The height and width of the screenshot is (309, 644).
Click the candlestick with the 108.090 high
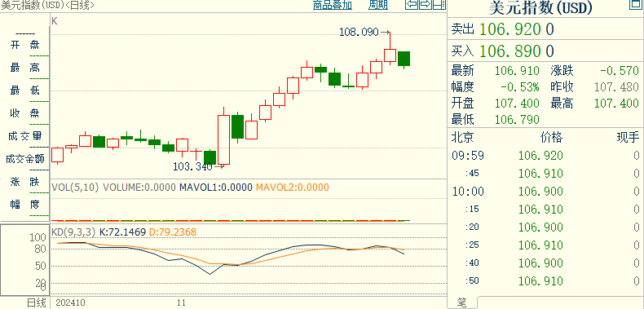390,48
